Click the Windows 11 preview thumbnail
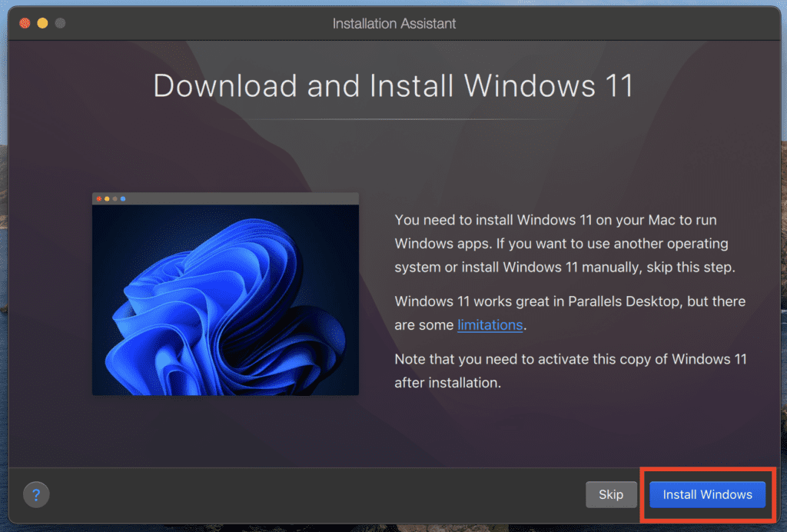This screenshot has height=532, width=787. [225, 294]
